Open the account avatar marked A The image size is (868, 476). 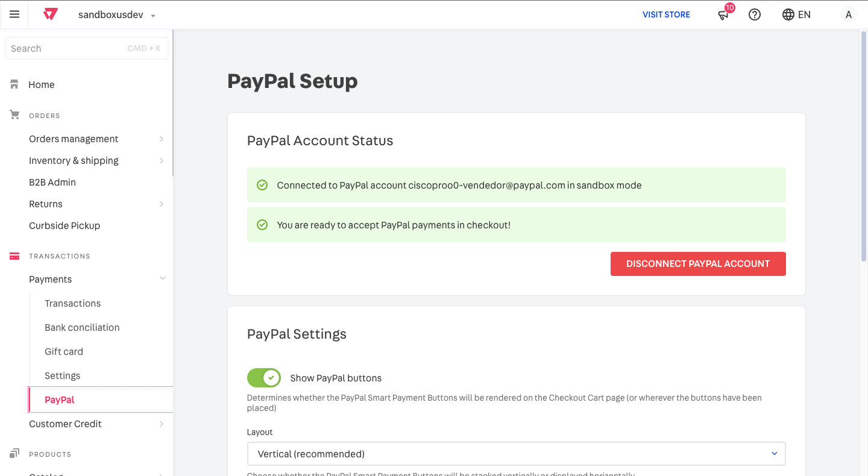coord(848,14)
